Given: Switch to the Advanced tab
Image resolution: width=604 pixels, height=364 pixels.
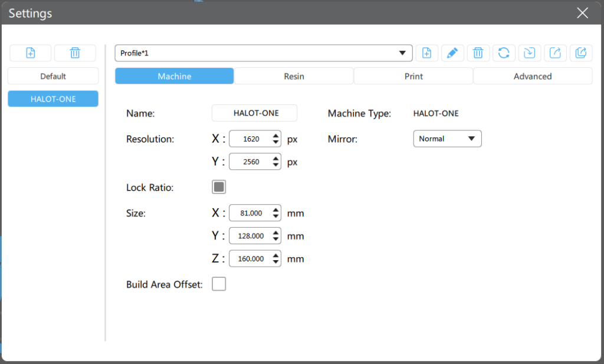Looking at the screenshot, I should coord(533,76).
